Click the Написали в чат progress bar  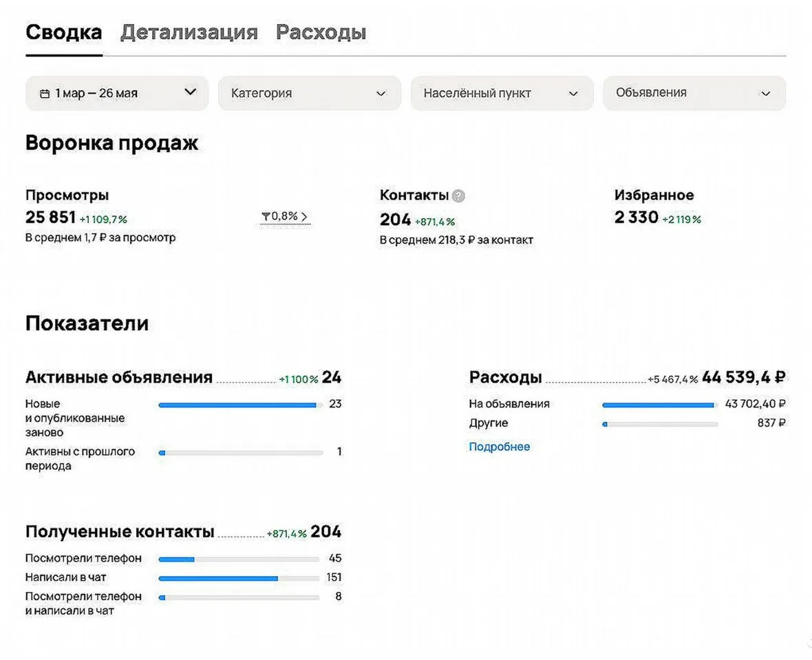coord(239,578)
